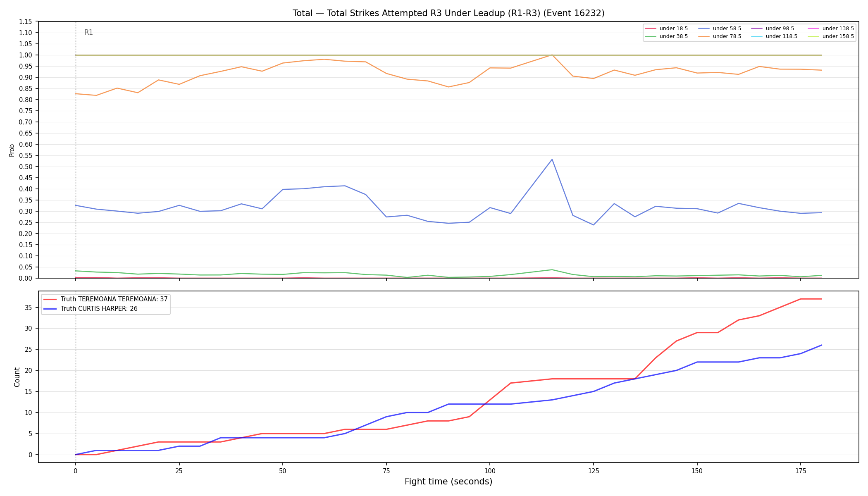Click the 50 tick on the Fight time axis
Screen dimensions: 868x496
click(283, 471)
